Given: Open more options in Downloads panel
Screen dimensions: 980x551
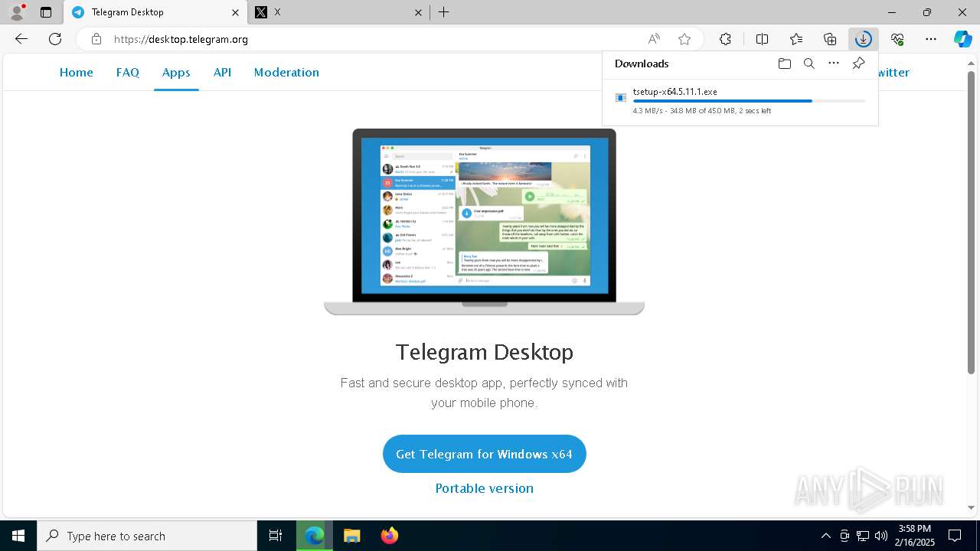Looking at the screenshot, I should pyautogui.click(x=834, y=64).
